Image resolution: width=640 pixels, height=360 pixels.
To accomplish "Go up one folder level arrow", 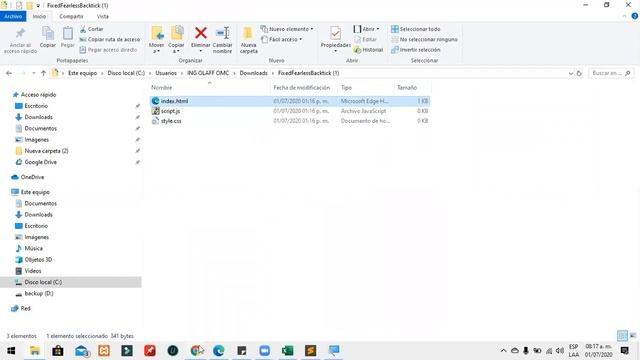I will click(43, 73).
